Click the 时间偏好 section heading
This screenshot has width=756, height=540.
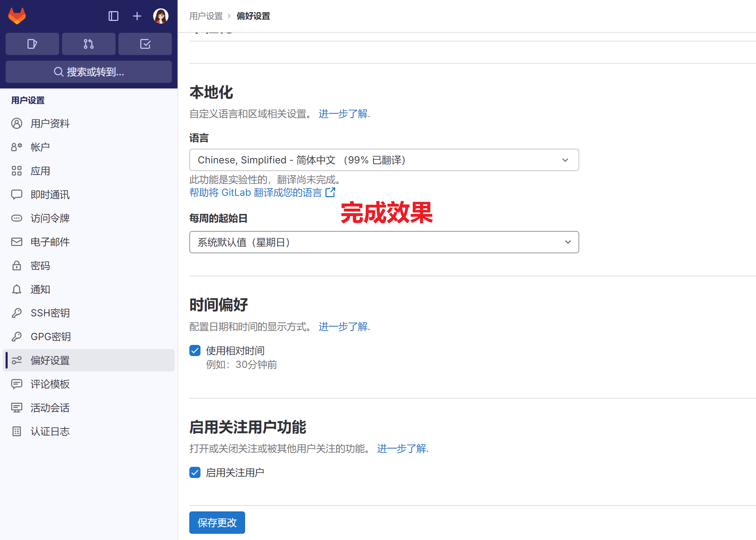click(219, 305)
